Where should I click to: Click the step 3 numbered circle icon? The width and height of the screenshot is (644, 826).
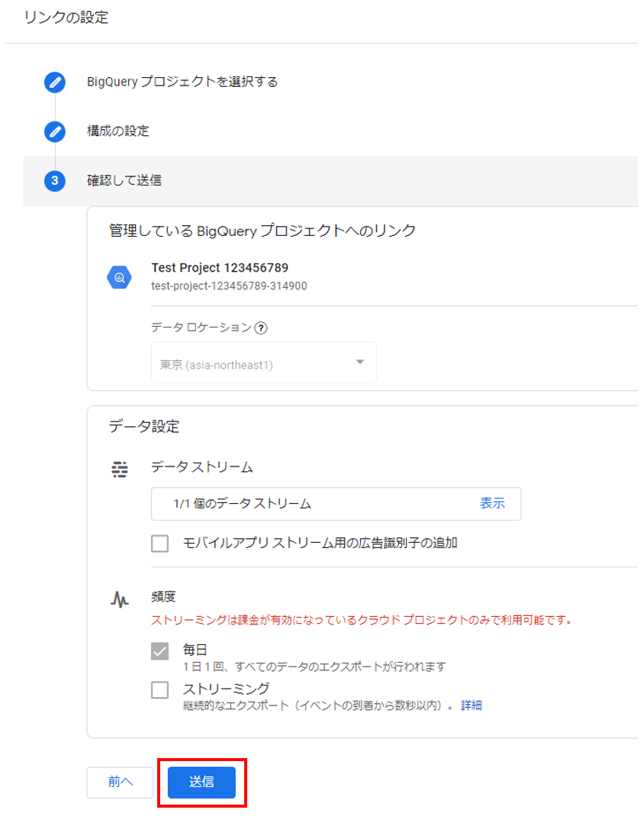[54, 181]
